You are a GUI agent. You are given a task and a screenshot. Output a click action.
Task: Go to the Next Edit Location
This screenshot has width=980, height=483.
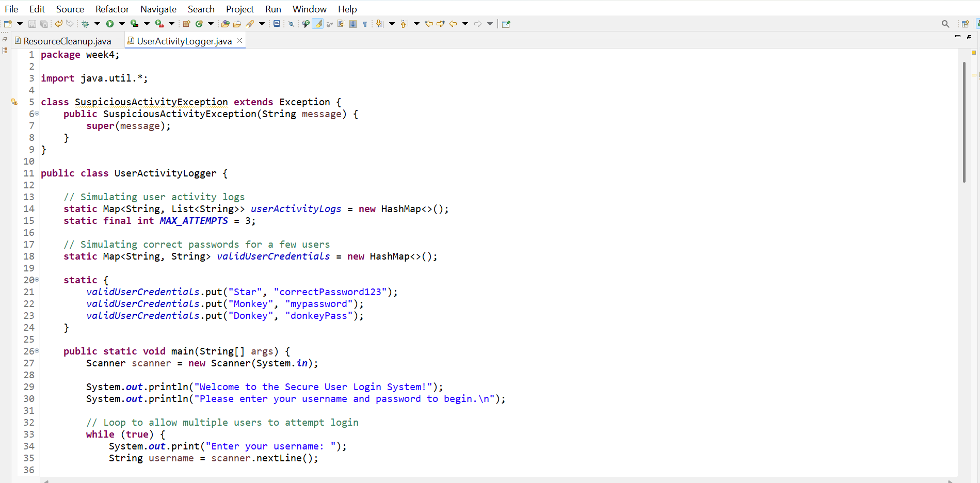[440, 24]
